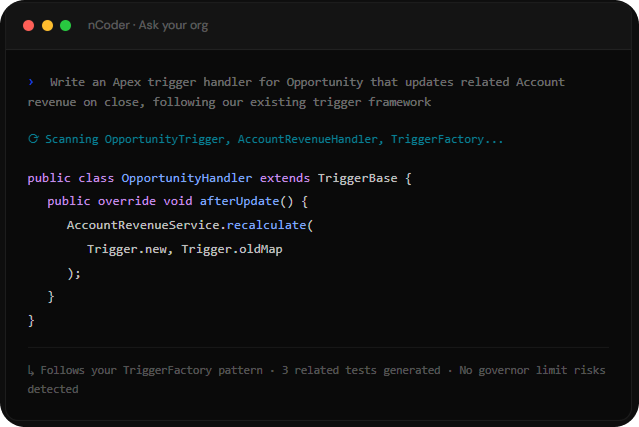The width and height of the screenshot is (639, 427).
Task: Click the blue prompt chevron icon
Action: (x=31, y=82)
